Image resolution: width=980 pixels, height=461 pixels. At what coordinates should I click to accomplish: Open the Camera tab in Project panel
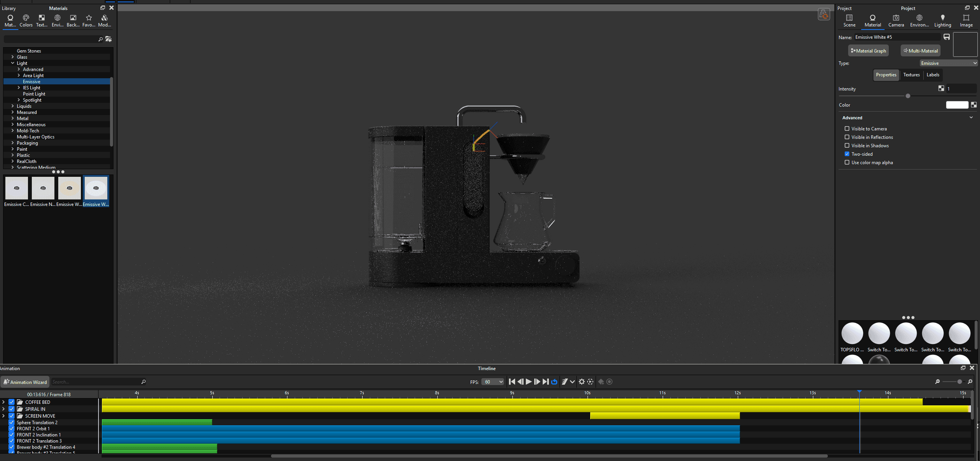896,20
